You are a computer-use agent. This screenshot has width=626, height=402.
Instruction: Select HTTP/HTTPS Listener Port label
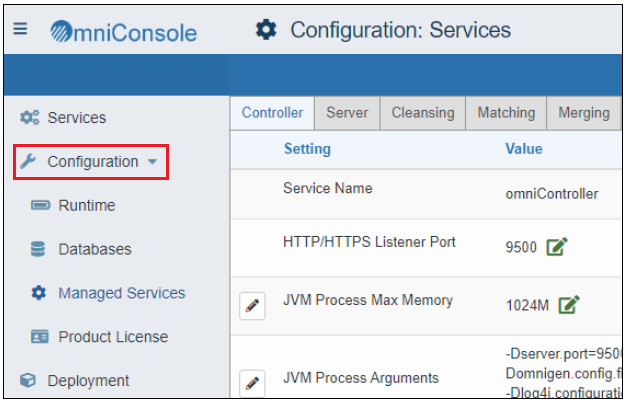(x=369, y=242)
